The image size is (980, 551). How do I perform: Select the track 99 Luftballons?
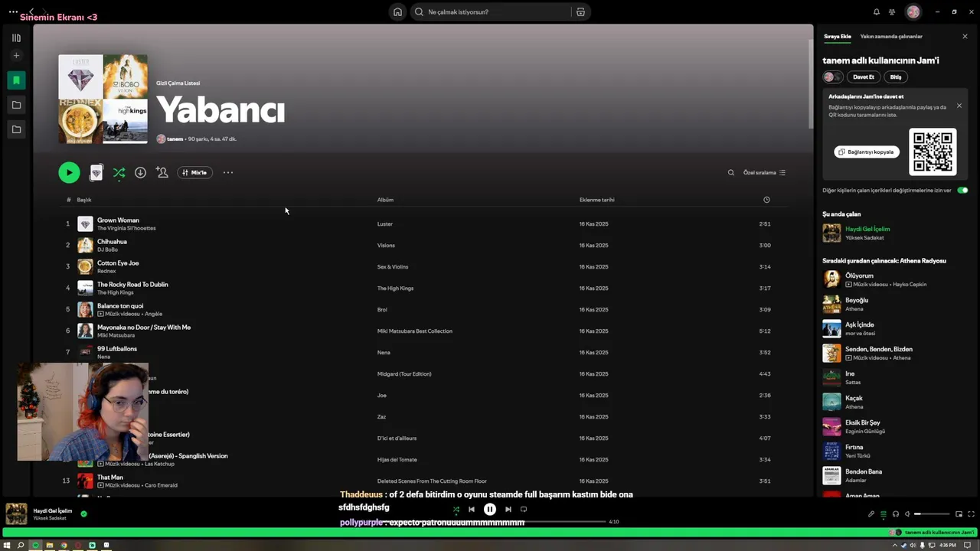[116, 348]
